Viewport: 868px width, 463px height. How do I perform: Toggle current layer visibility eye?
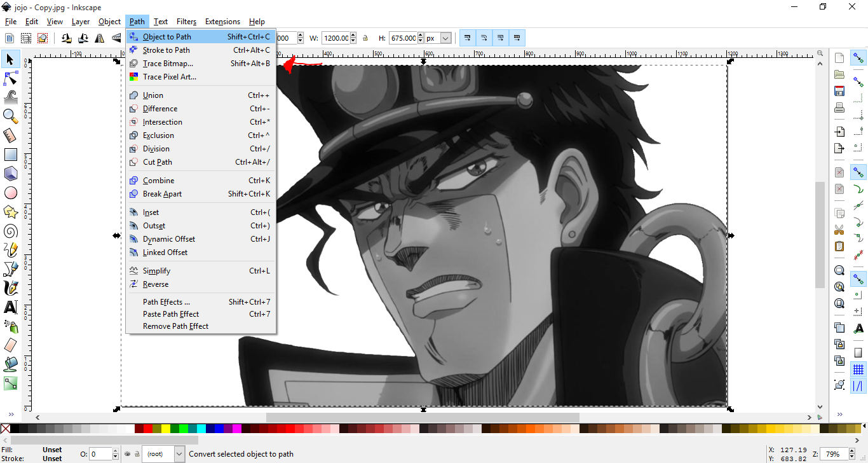click(x=128, y=454)
